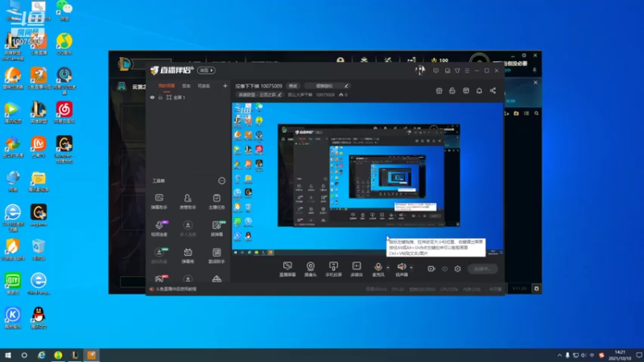Open the 斗鱼直播伴侣使用教程 tutorial link
The width and height of the screenshot is (644, 362).
click(175, 290)
